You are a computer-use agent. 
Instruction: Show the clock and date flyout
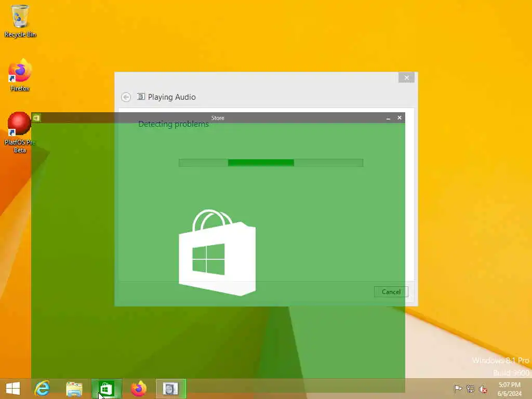point(509,389)
